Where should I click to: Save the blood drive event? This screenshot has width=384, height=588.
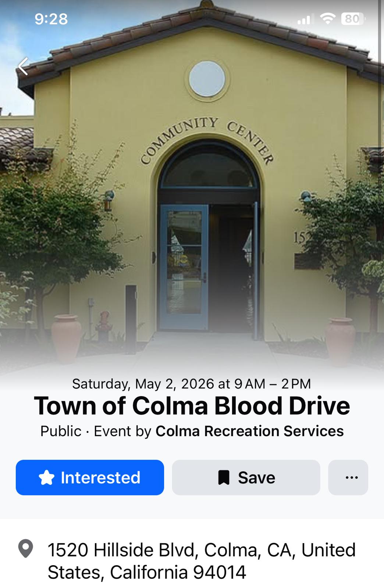point(246,477)
